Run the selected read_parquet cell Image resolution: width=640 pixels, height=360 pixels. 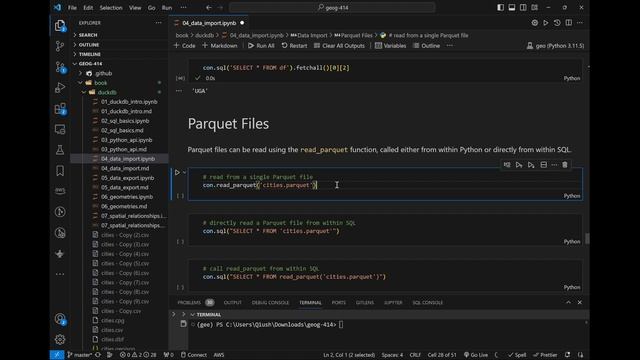pos(177,172)
